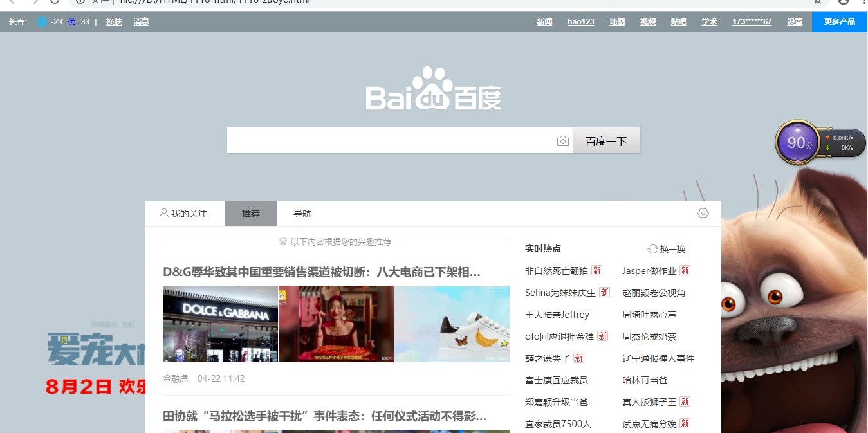Open the banana sneaker thumbnail
868x433 pixels.
coord(452,324)
